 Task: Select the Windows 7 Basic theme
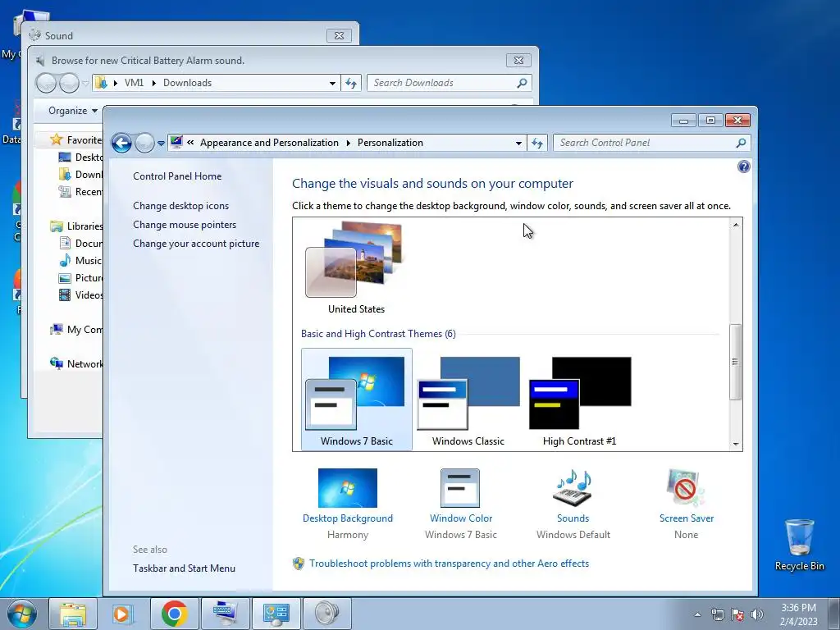coord(357,399)
